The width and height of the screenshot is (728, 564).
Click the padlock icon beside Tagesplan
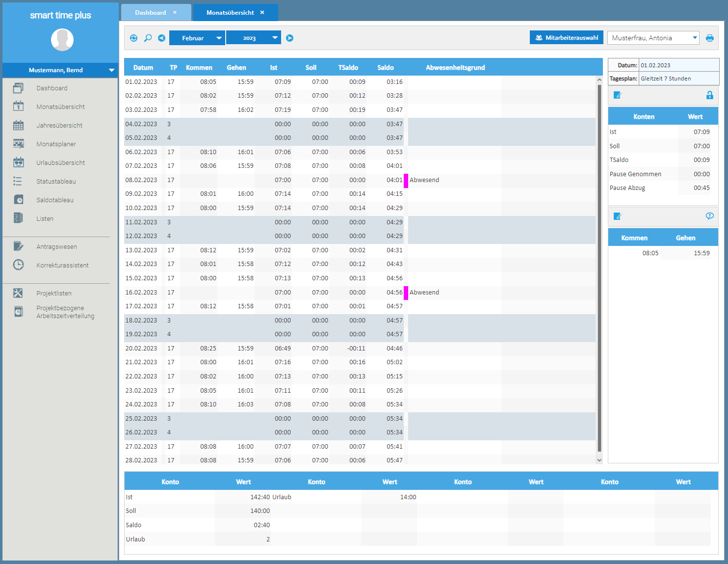coord(709,95)
